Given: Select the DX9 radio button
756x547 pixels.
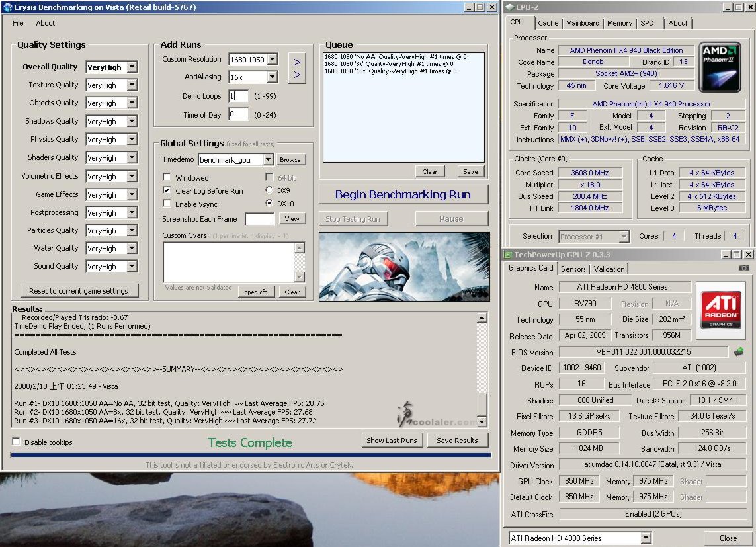Looking at the screenshot, I should (x=269, y=190).
